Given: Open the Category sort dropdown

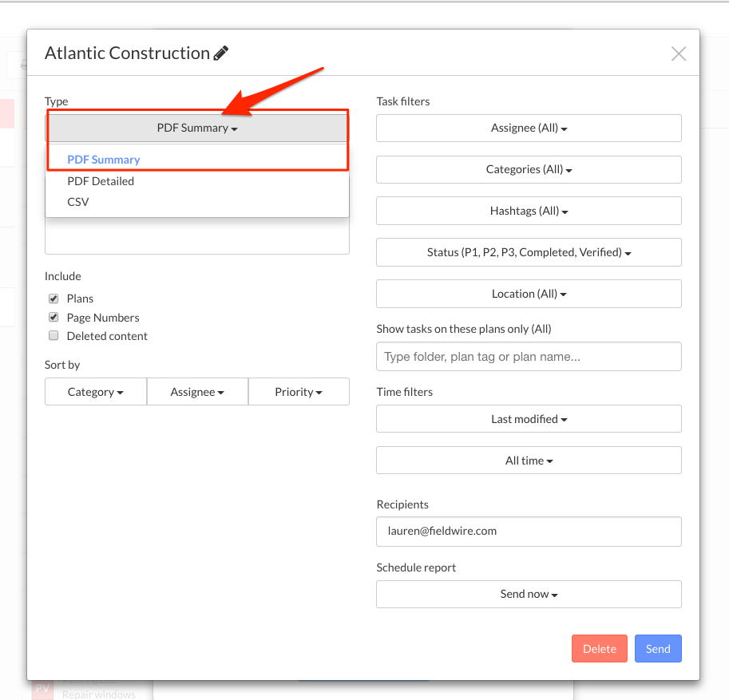Looking at the screenshot, I should 96,392.
